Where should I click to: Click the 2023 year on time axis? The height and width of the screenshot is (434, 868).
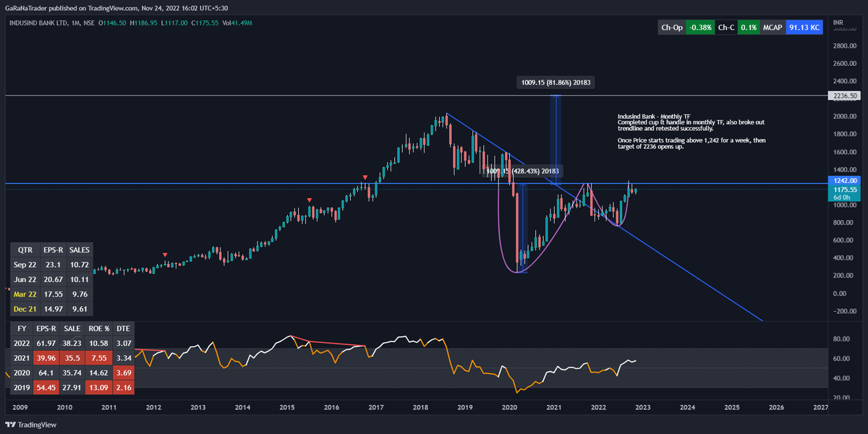point(643,408)
